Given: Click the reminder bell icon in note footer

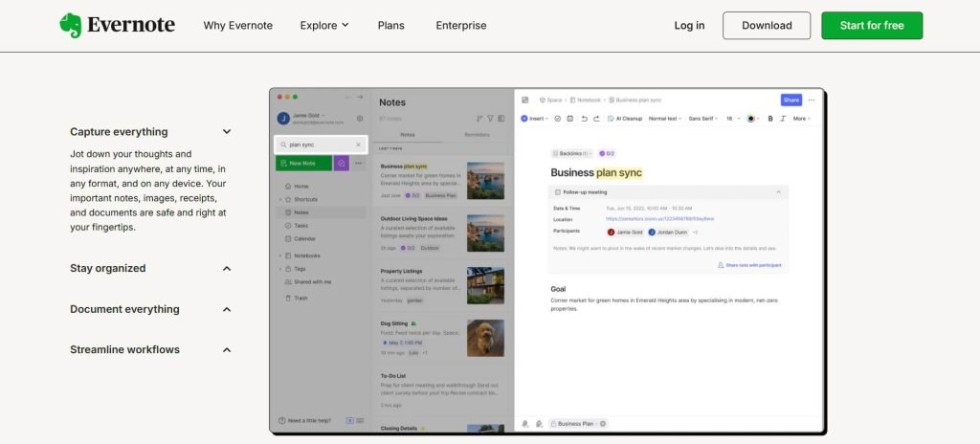Looking at the screenshot, I should 525,423.
